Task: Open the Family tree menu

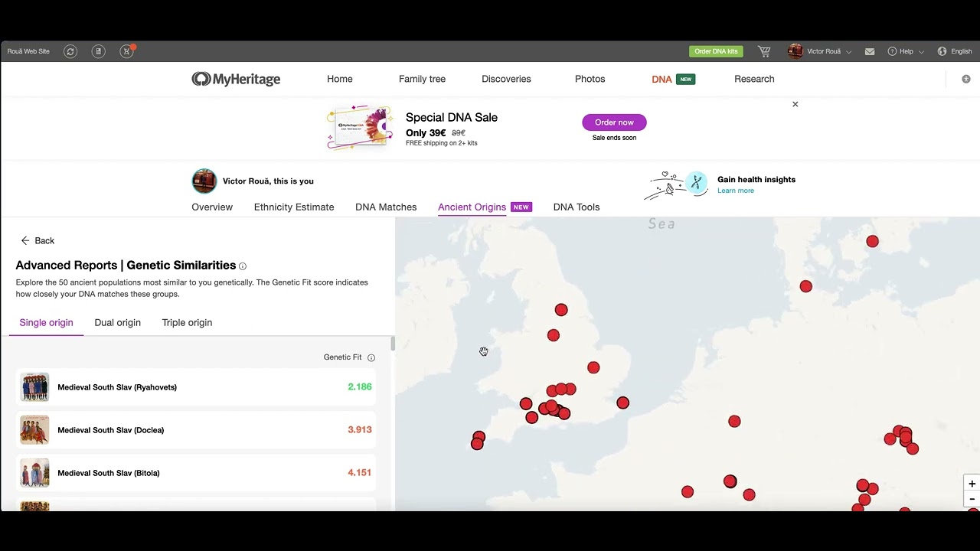Action: tap(422, 79)
